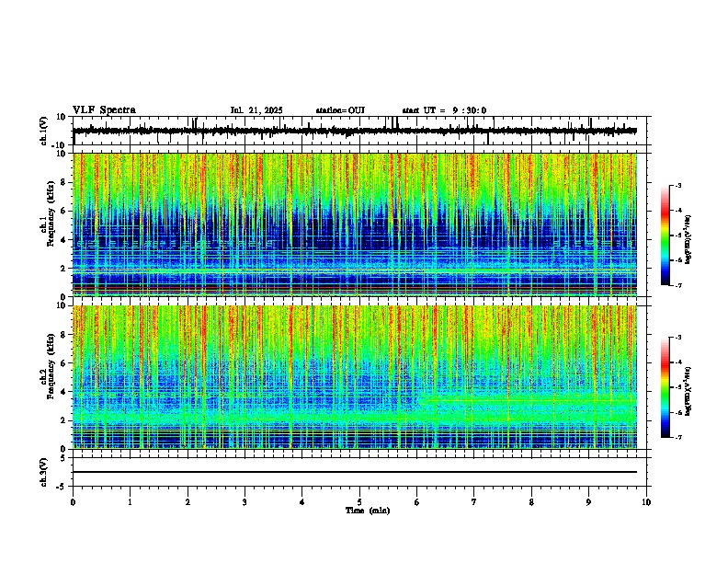Viewport: 728px width, 563px height.
Task: Click the '9' tick on the time axis
Action: [588, 502]
